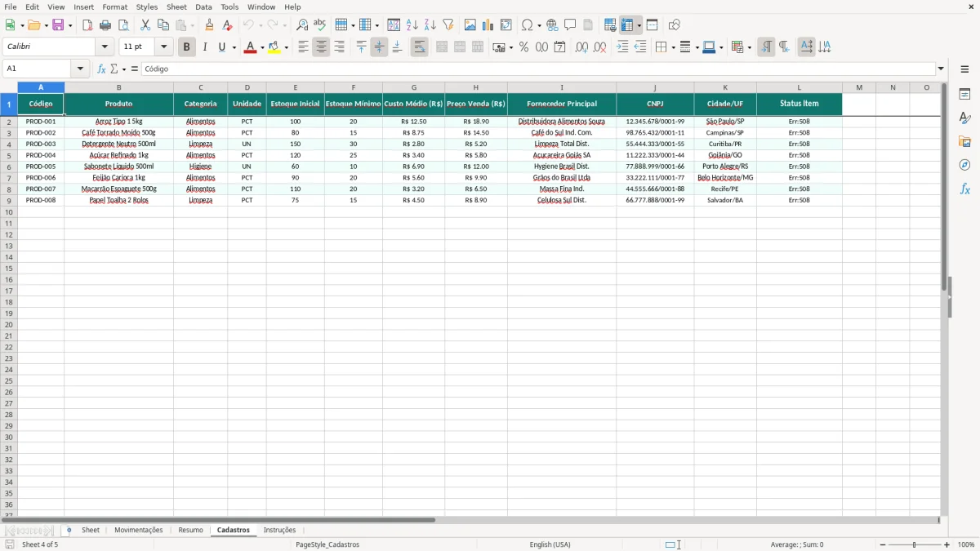The image size is (980, 551).
Task: Export directly as PDF
Action: point(87,25)
